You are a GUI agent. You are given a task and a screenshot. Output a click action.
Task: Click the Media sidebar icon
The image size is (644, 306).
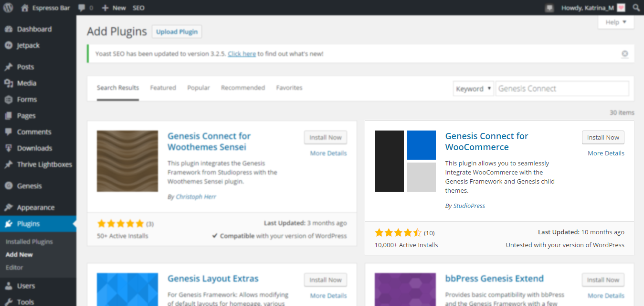tap(8, 83)
